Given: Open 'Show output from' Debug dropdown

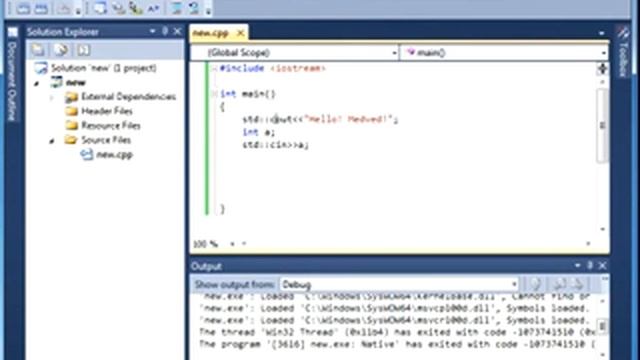Looking at the screenshot, I should 514,284.
